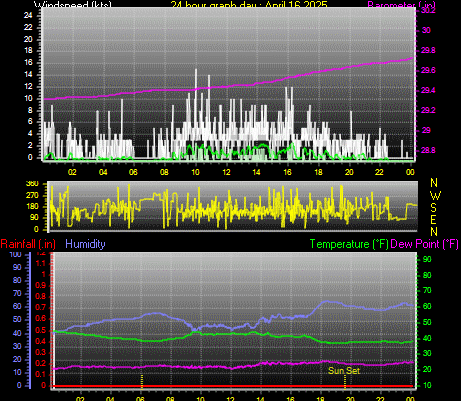Select the Dew Point (°F) legend label
The height and width of the screenshot is (401, 461).
(424, 244)
